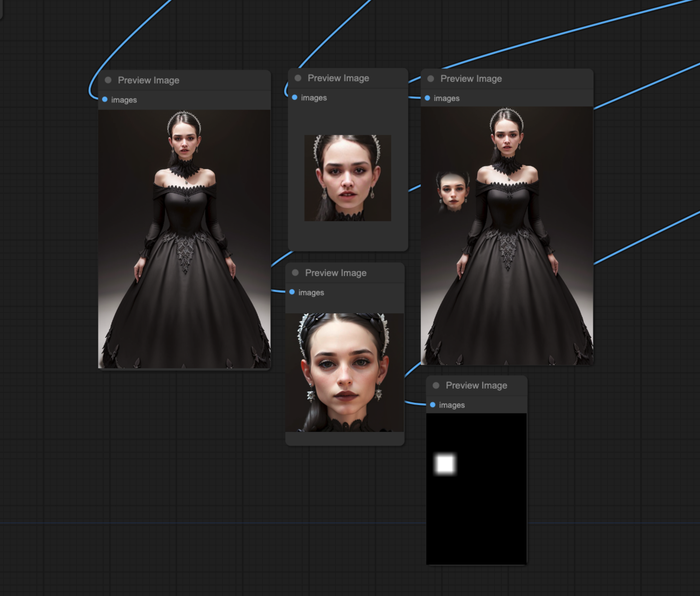Viewport: 700px width, 596px height.
Task: Click the header dot on the right full-body Preview node
Action: click(x=430, y=78)
